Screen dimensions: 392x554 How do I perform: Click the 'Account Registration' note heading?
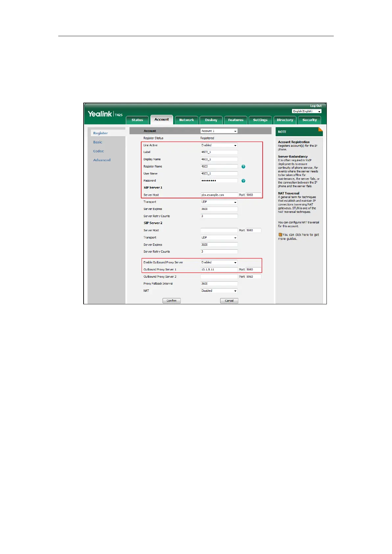tap(294, 142)
